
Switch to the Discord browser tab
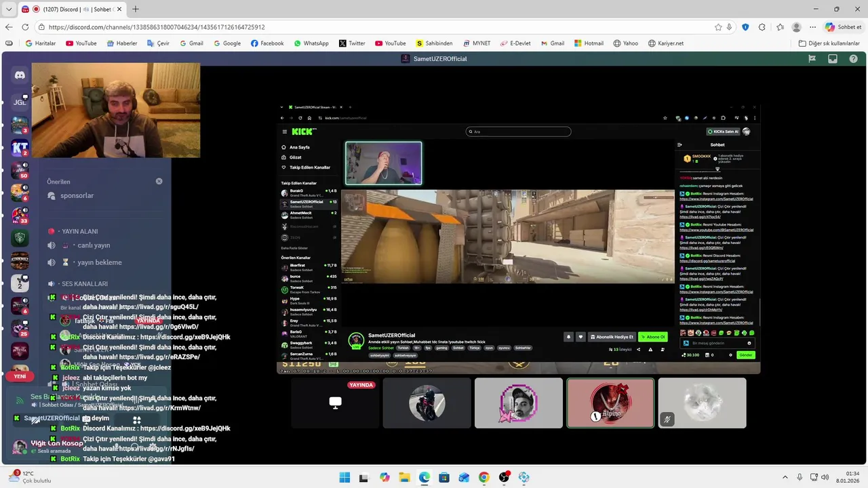[72, 9]
